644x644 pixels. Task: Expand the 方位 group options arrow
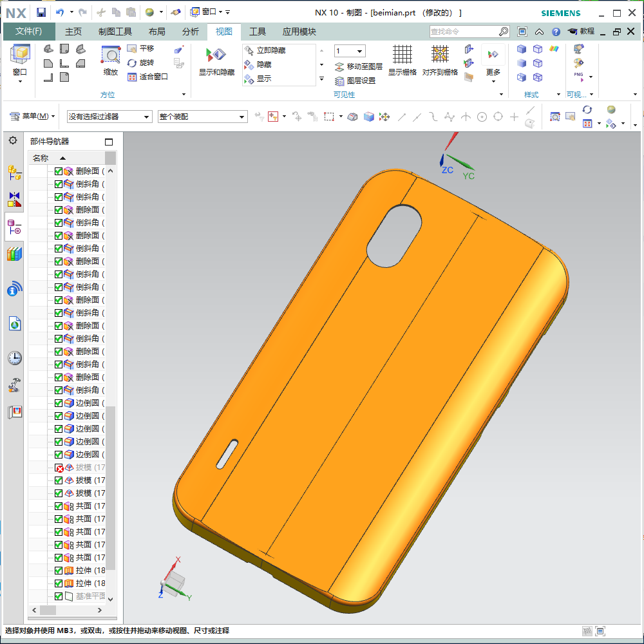tap(184, 95)
